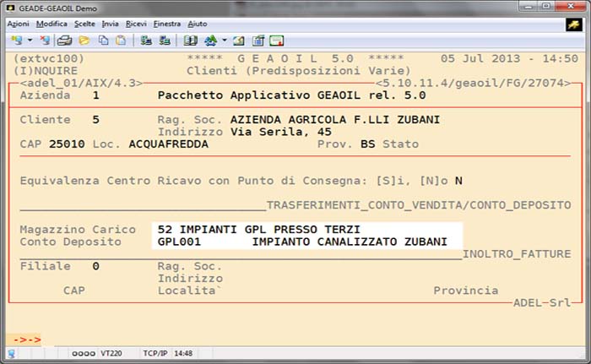Click the yellow open folder icon

[x=84, y=40]
